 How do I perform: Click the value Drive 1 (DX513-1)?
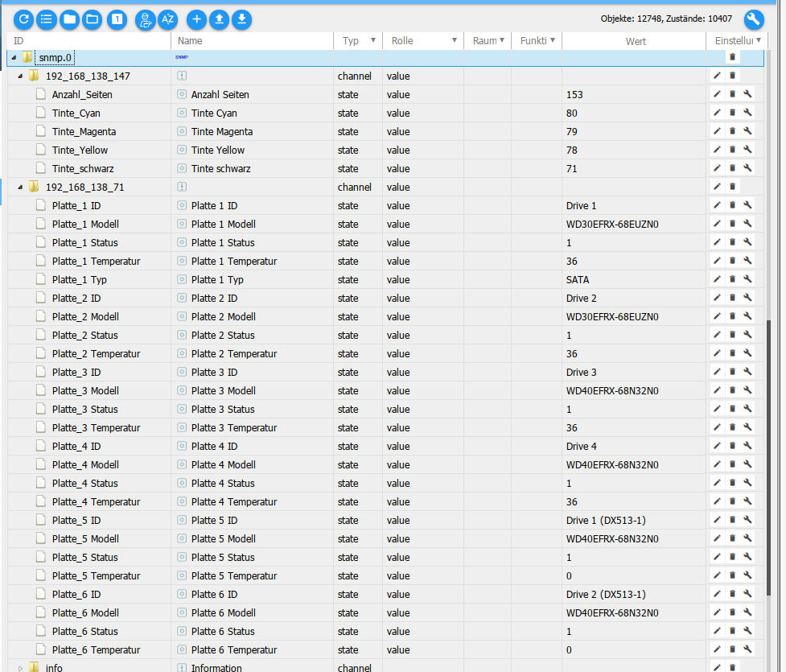[x=606, y=520]
